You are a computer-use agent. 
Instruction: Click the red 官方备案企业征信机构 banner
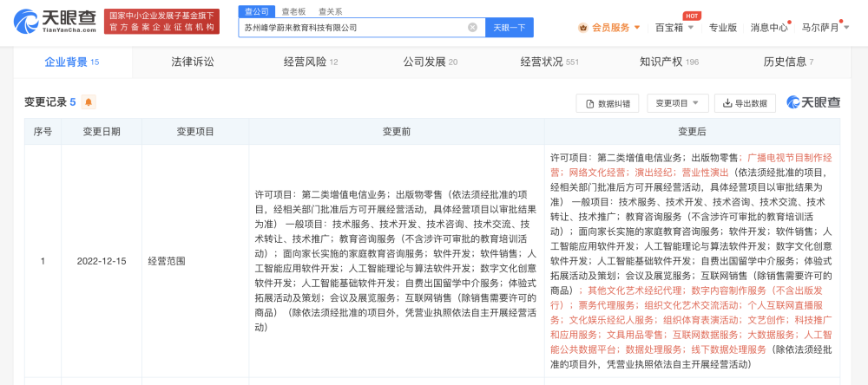point(161,22)
